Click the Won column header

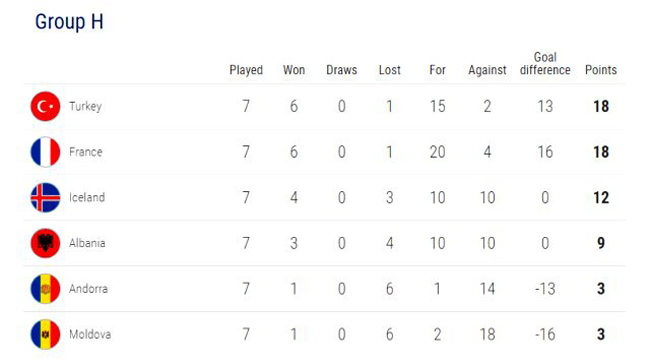[294, 70]
